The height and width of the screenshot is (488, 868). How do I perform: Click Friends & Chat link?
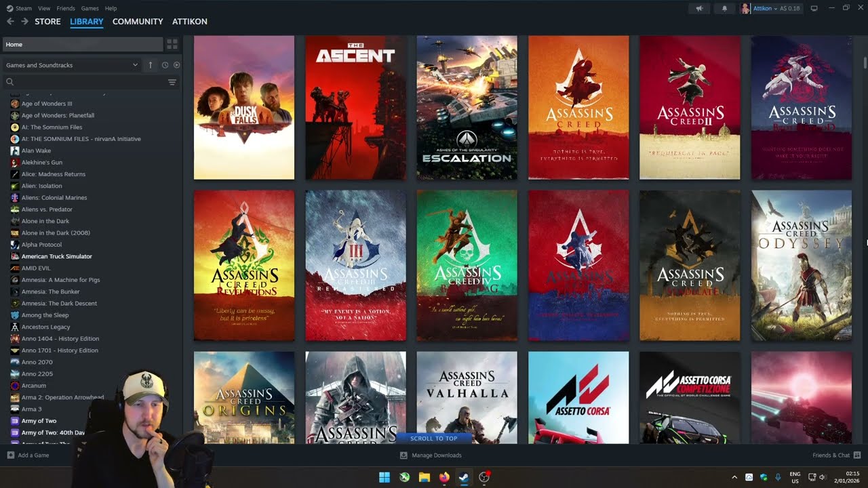(831, 455)
